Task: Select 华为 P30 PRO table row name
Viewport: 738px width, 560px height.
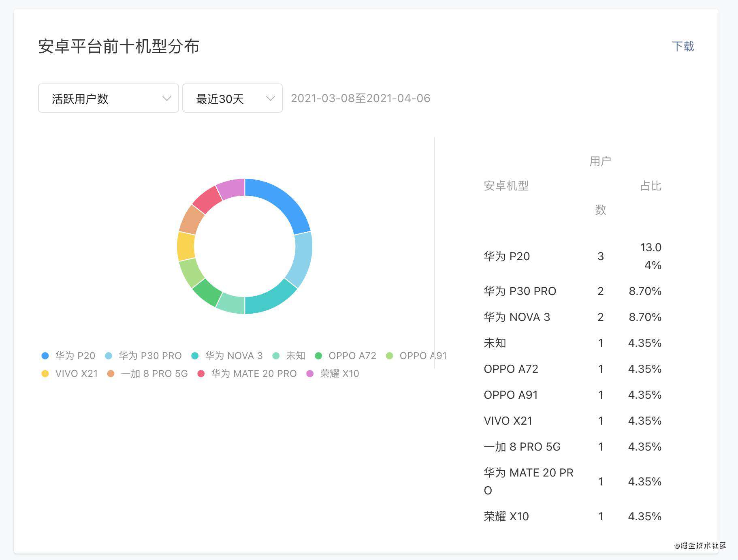Action: click(x=520, y=291)
